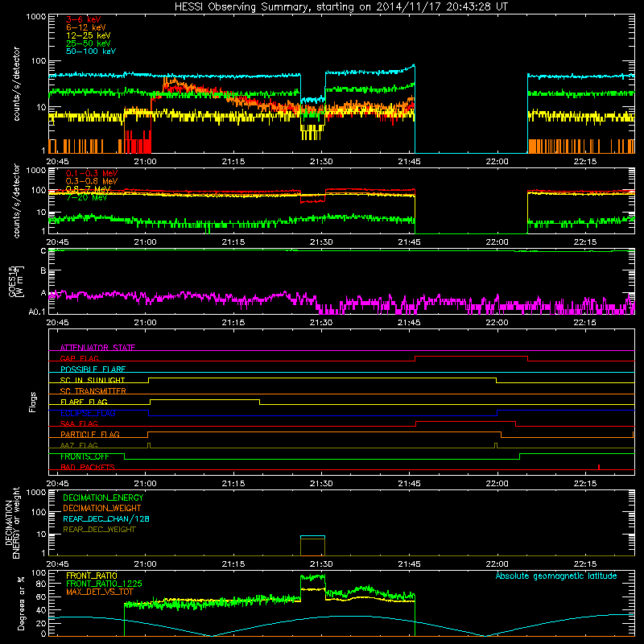Screen dimensions: 644x644
Task: Select the BAD_PACKETS label
Action: (x=88, y=467)
